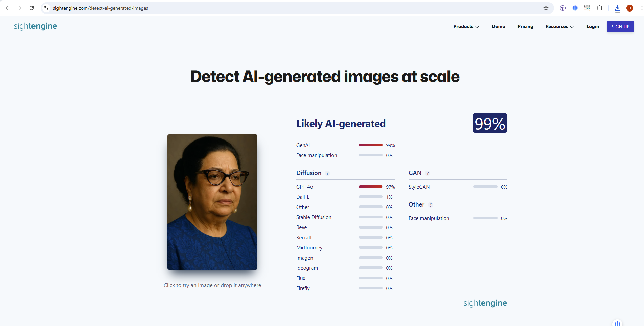Click the sightengine logo
Screen dimensions: 644x326
(x=35, y=26)
